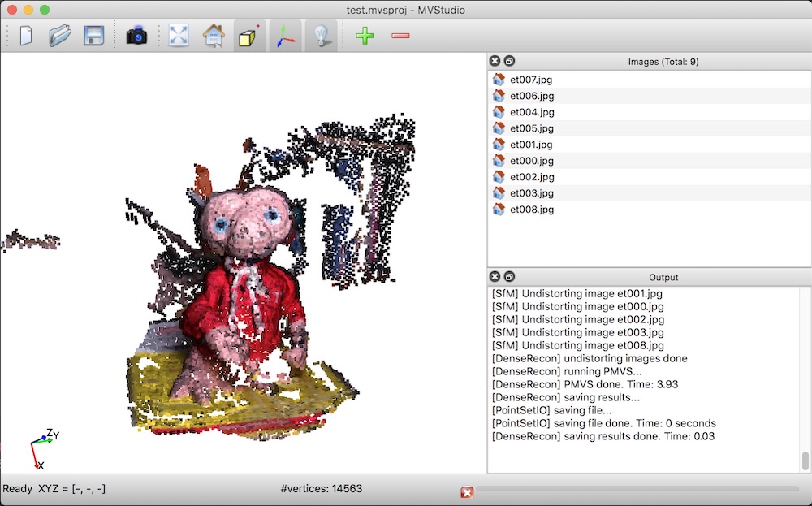
Task: Select et008.jpg in the Images list
Action: point(650,210)
